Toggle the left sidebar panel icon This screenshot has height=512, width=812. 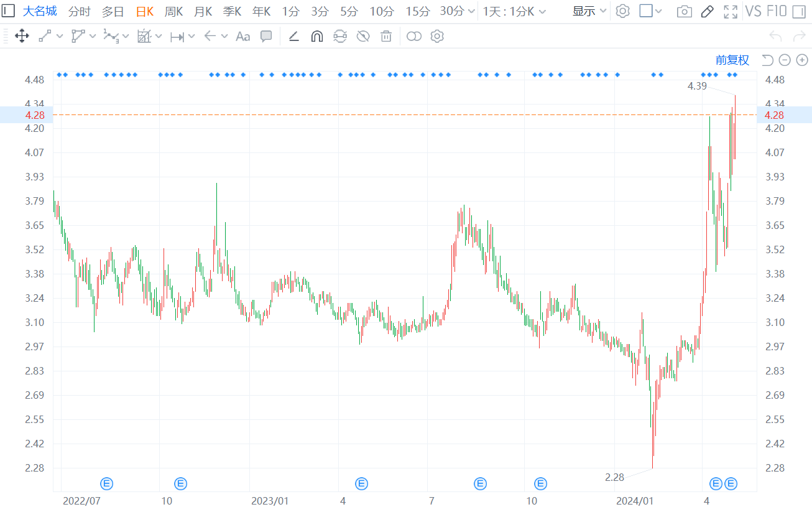(9, 11)
